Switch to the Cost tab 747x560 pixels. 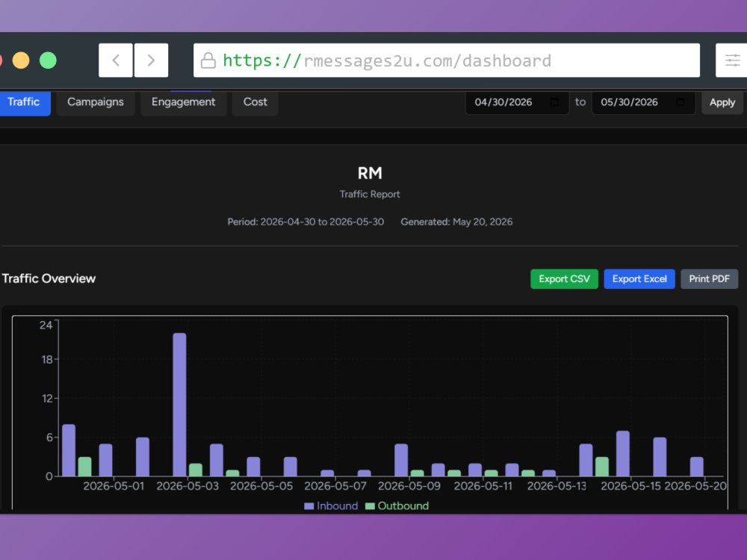pos(255,102)
